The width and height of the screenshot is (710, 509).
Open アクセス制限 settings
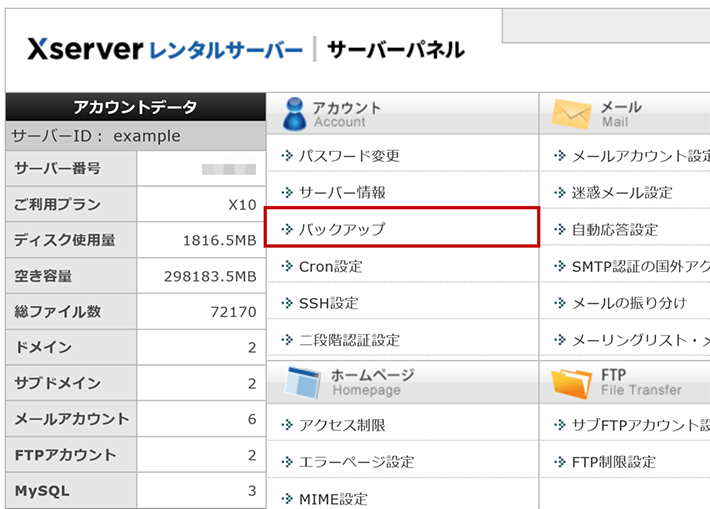(342, 425)
